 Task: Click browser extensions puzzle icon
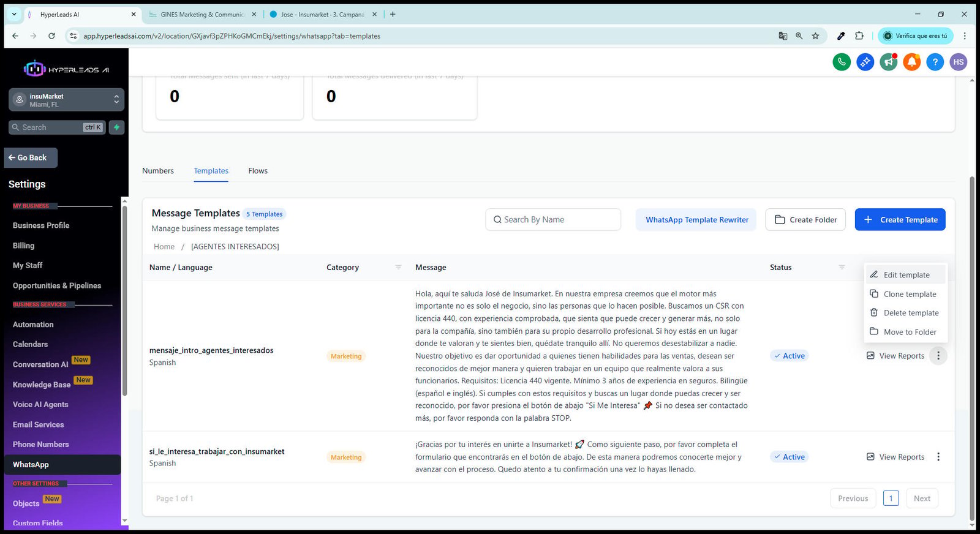(859, 36)
